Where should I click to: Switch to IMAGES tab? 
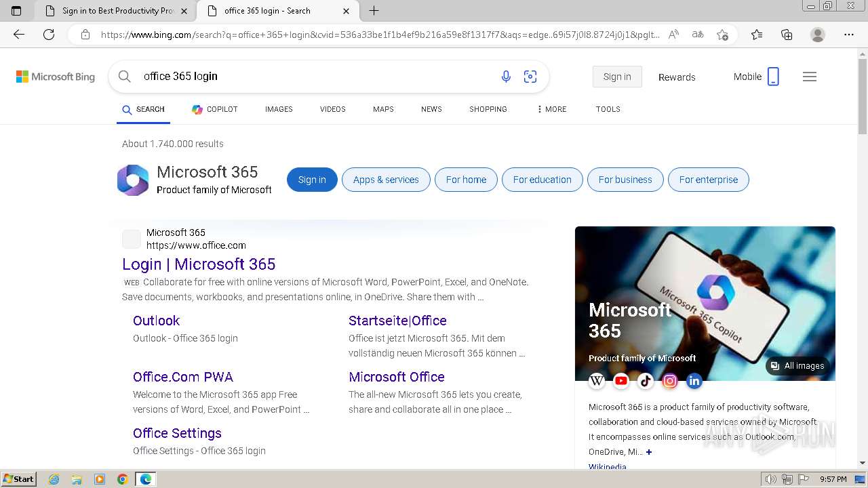(x=279, y=109)
